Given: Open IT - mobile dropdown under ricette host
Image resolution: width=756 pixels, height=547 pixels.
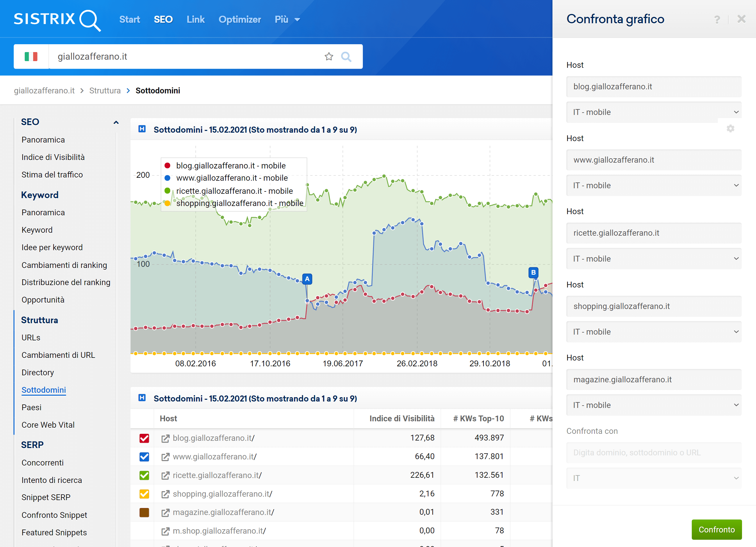Looking at the screenshot, I should point(653,259).
